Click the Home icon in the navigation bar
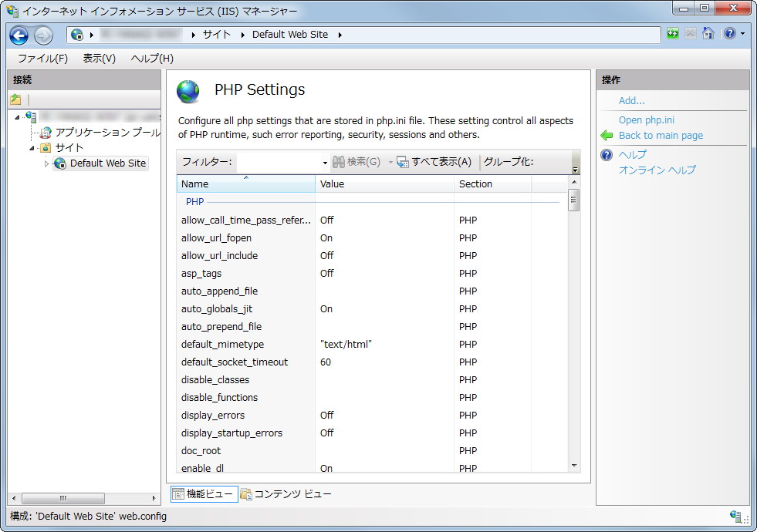757x532 pixels. [708, 34]
